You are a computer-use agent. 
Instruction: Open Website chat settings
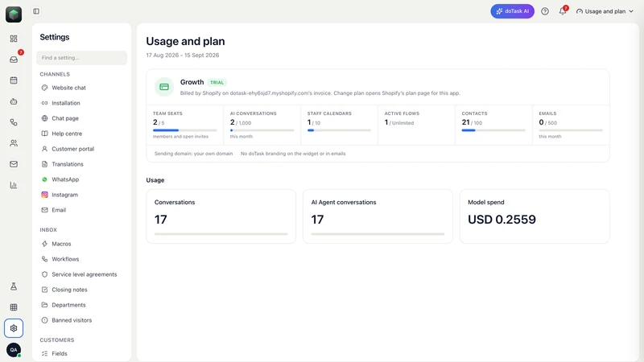point(82,88)
